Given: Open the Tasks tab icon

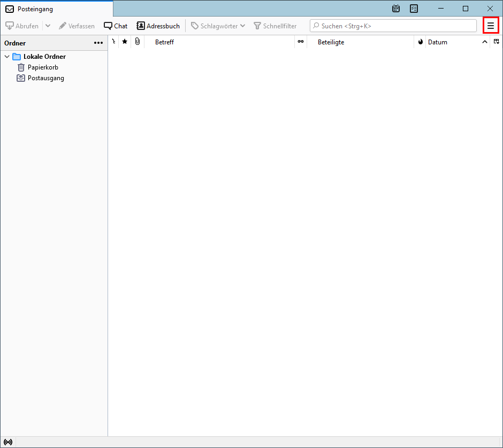Looking at the screenshot, I should 414,9.
